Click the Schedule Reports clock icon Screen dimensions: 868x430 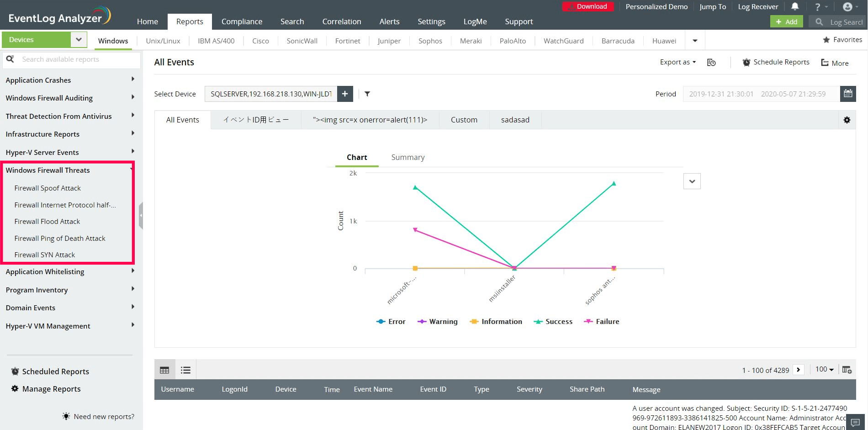[x=746, y=62]
